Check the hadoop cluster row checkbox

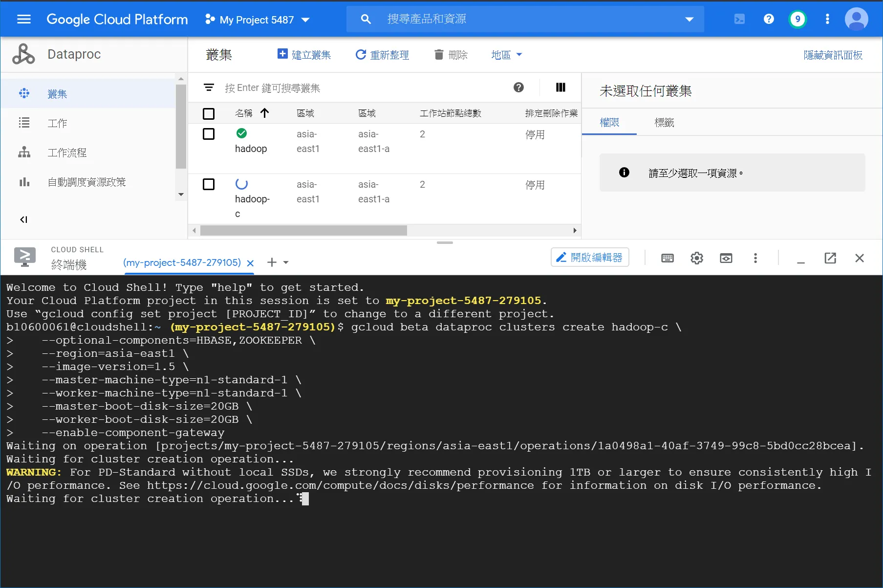209,134
